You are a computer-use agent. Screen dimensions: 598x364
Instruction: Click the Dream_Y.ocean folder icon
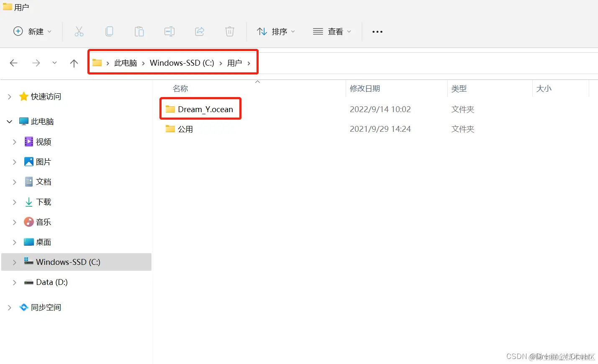[x=170, y=109]
